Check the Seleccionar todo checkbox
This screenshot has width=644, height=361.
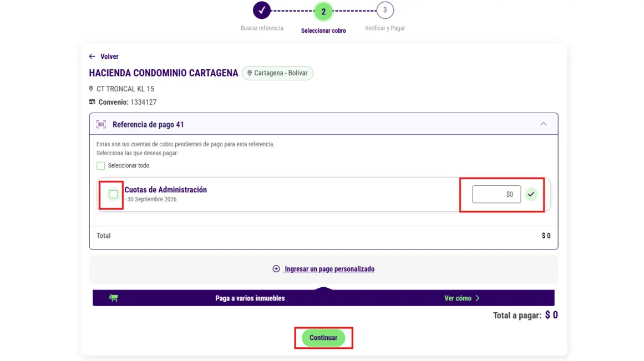(100, 165)
